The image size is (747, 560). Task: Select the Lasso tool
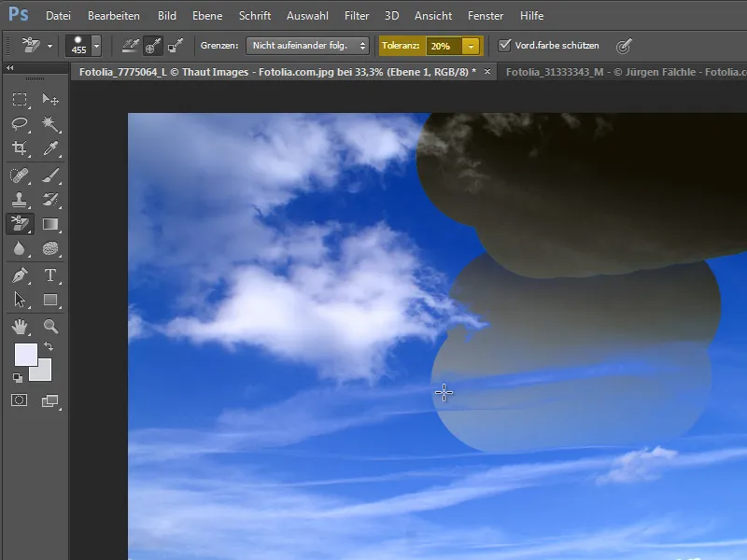click(x=20, y=124)
